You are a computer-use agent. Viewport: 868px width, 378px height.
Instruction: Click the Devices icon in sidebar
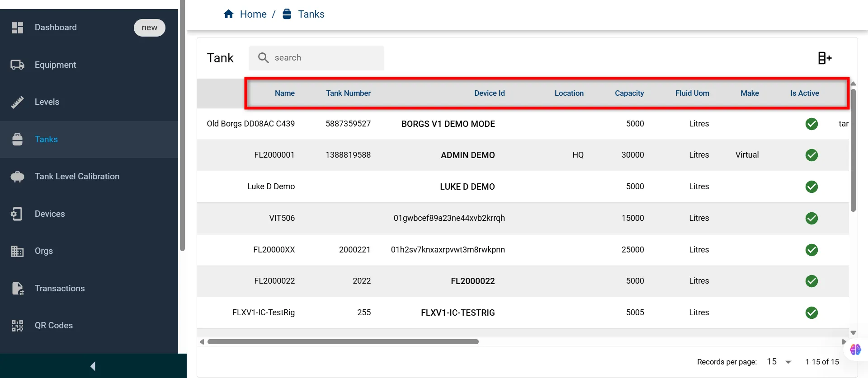pyautogui.click(x=17, y=214)
